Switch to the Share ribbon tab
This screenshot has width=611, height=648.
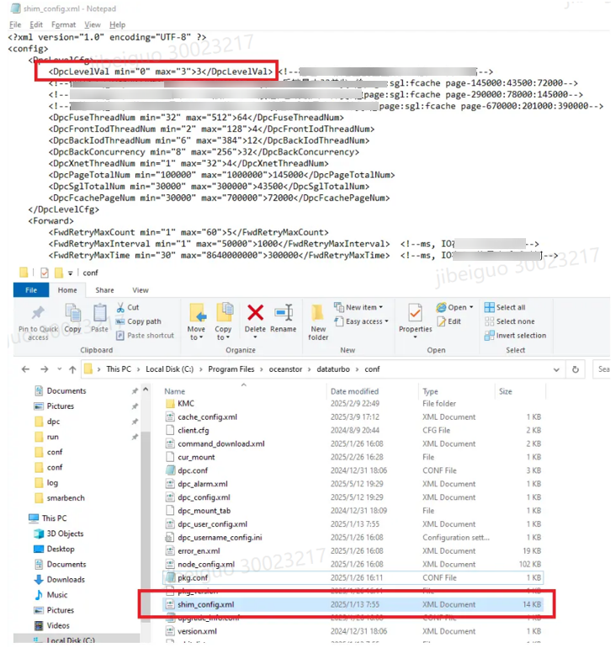click(x=104, y=290)
